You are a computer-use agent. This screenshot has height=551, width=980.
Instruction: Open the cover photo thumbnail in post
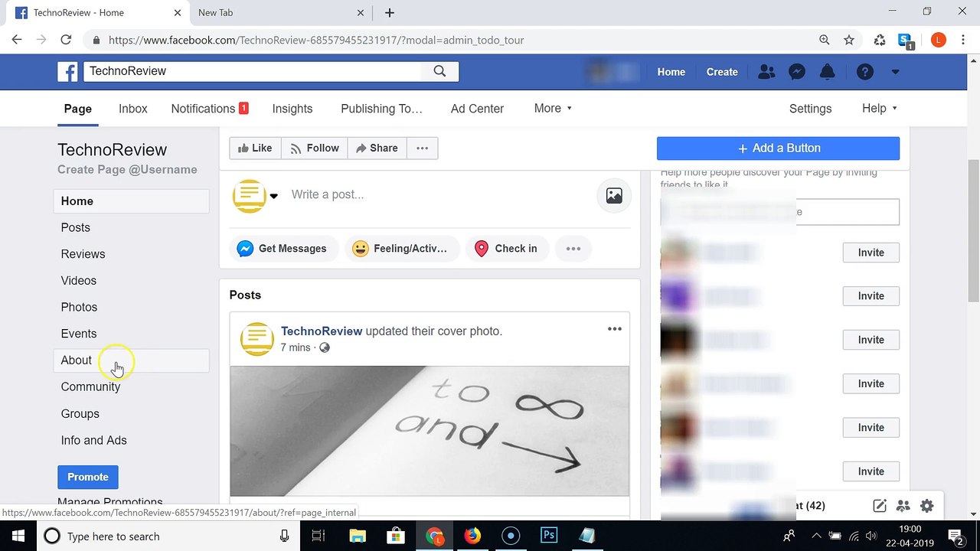click(430, 431)
